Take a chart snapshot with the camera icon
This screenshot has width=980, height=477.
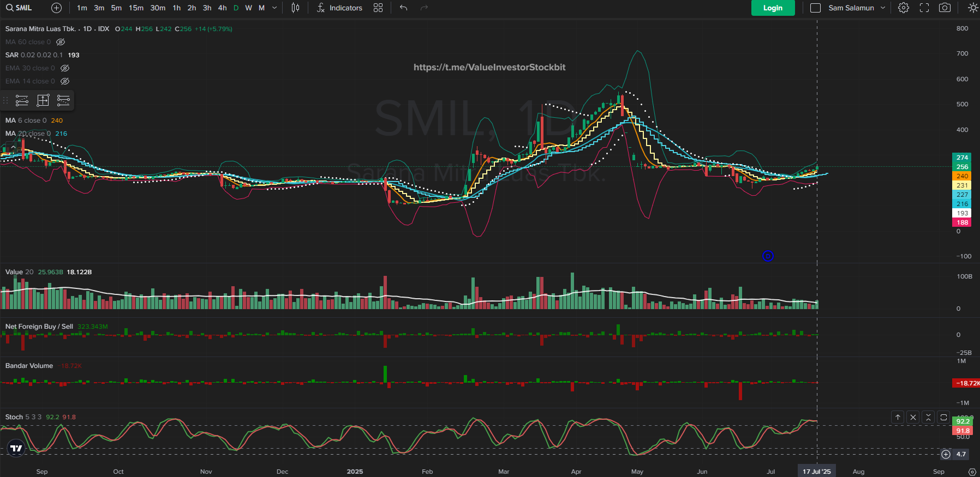point(945,8)
